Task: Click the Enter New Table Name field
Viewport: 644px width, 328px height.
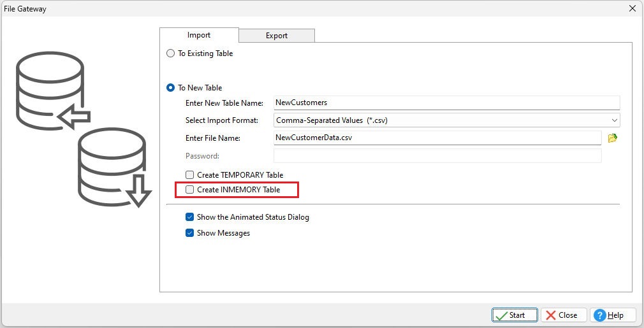Action: [447, 103]
